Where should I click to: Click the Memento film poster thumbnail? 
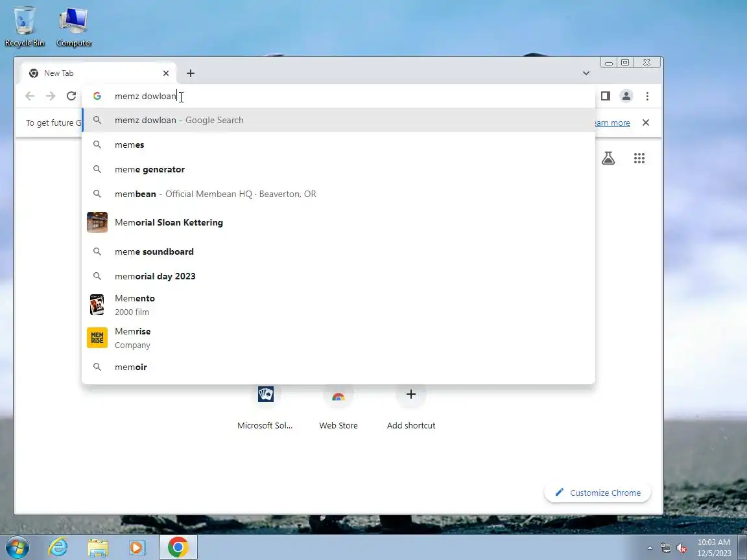97,305
